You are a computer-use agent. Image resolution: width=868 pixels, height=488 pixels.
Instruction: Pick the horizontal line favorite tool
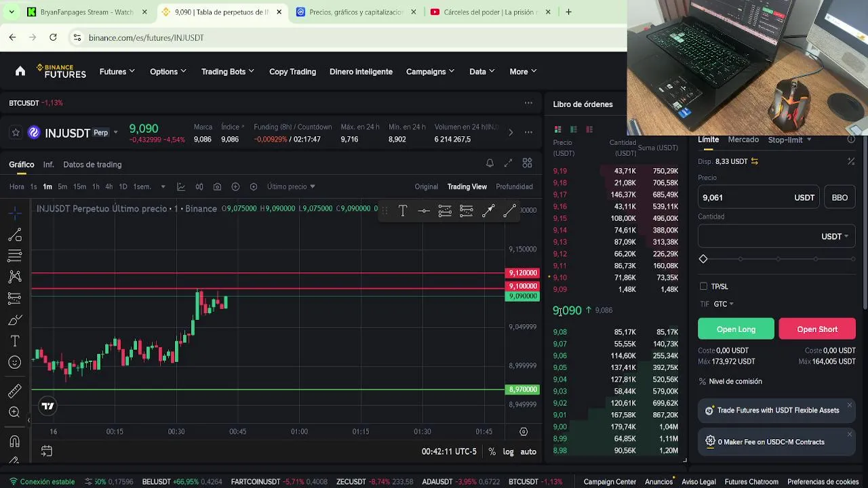pos(424,211)
